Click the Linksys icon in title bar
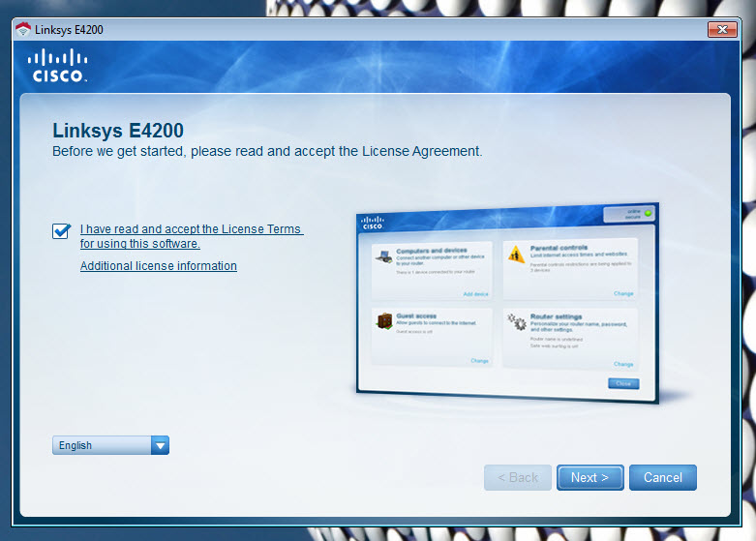 23,29
